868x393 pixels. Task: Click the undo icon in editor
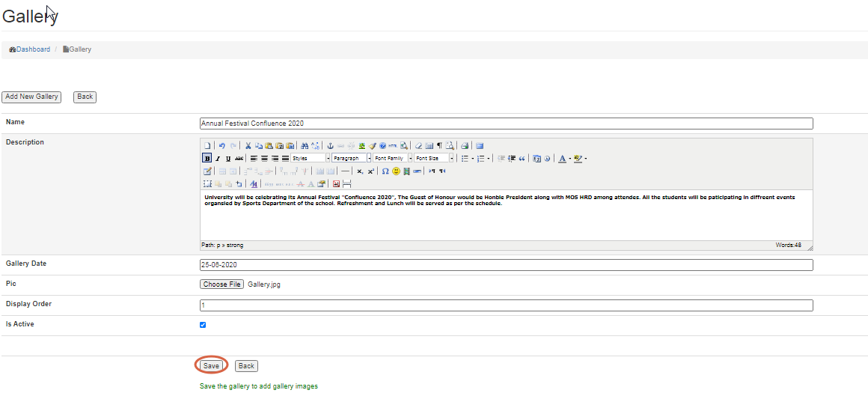pos(222,146)
